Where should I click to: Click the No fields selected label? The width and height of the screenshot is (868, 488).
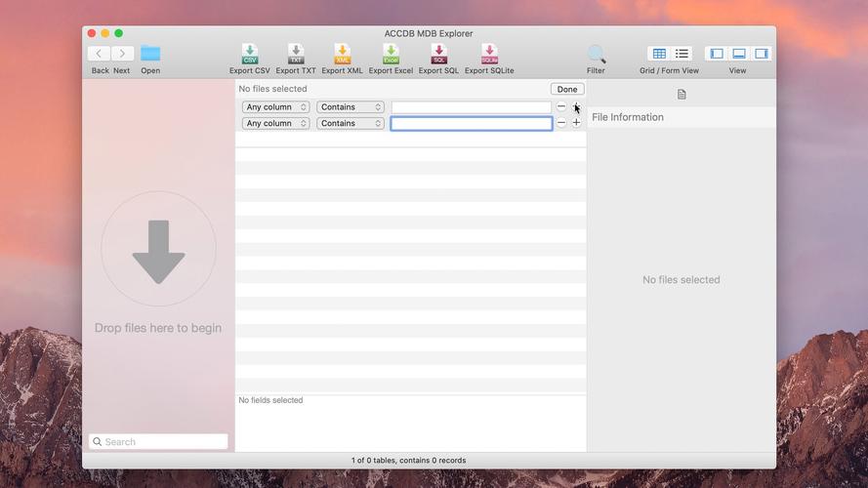[x=270, y=400]
